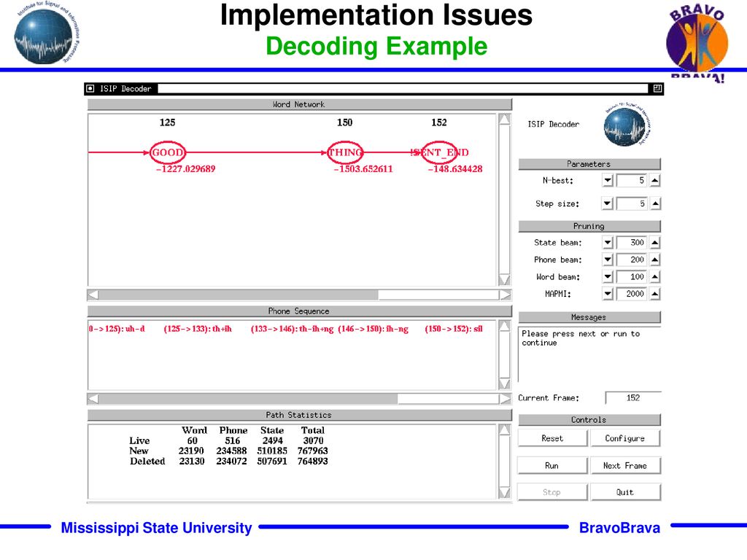
Task: Click the Step size value field
Action: click(632, 204)
